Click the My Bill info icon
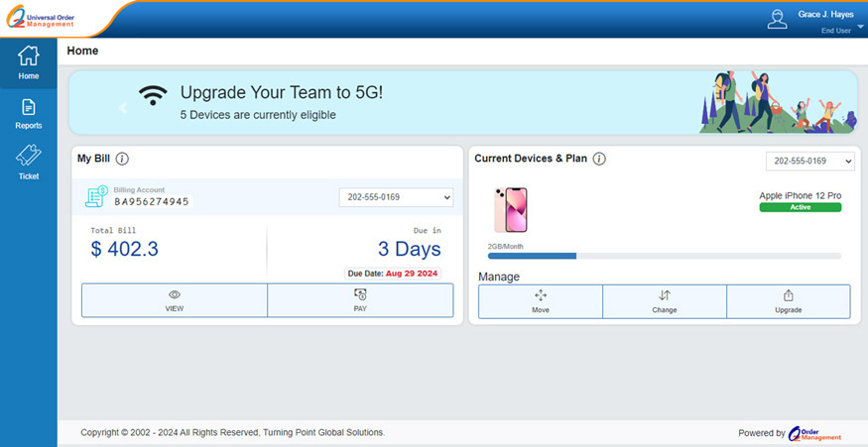868x447 pixels. click(x=122, y=159)
